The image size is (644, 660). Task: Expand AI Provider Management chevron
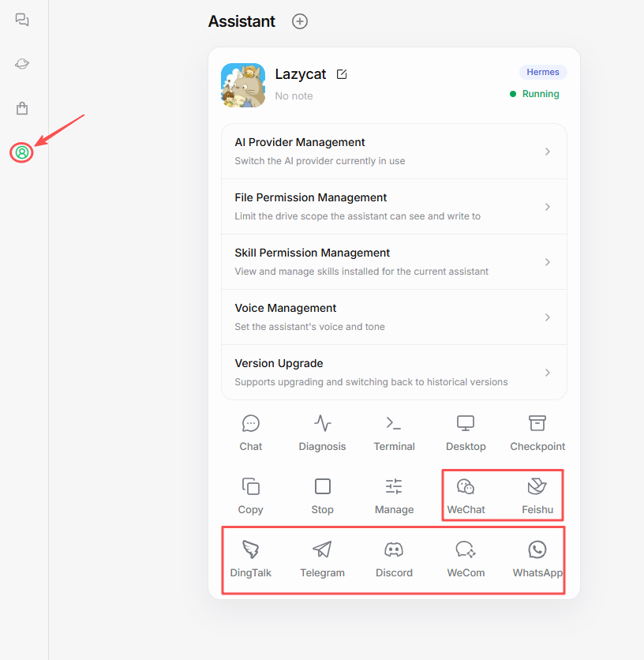point(547,152)
